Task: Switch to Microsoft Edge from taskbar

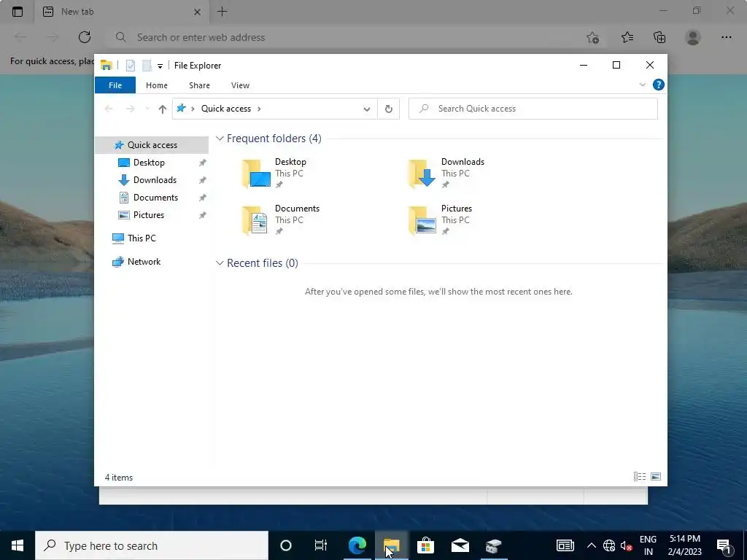Action: 357,545
